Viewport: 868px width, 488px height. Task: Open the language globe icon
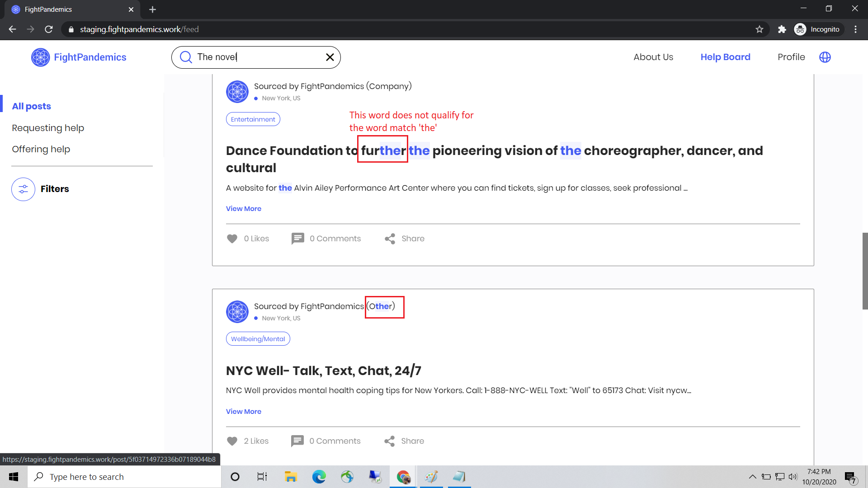click(825, 57)
